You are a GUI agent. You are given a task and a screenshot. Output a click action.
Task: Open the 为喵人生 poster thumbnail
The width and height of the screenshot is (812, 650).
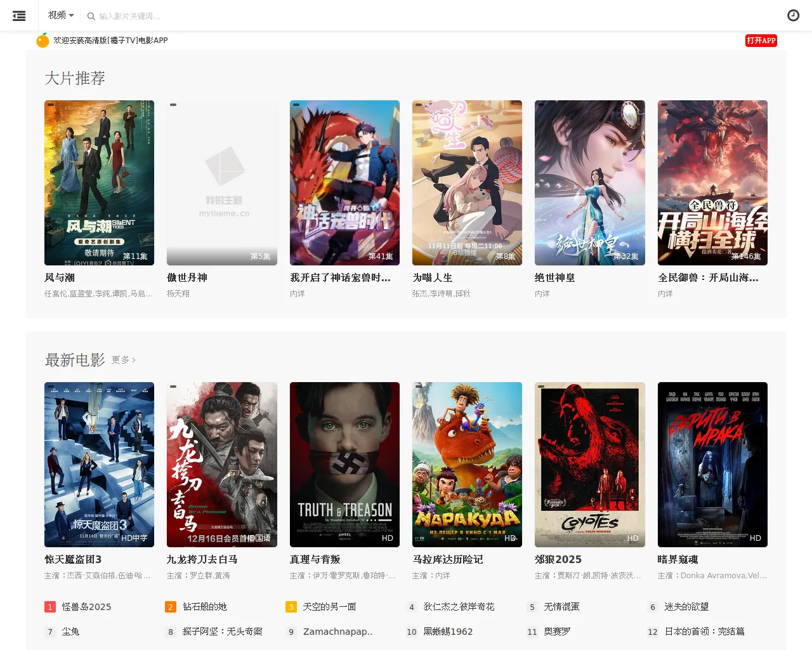tap(467, 183)
